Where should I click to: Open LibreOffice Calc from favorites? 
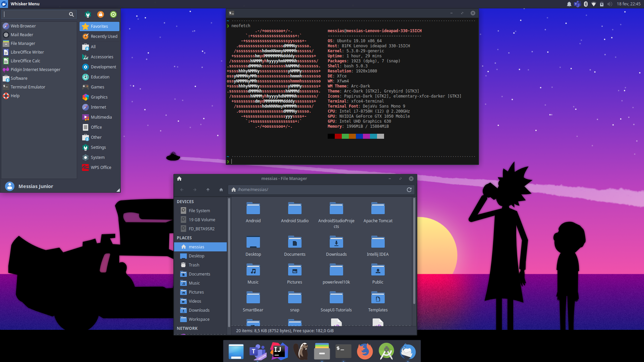click(39, 61)
